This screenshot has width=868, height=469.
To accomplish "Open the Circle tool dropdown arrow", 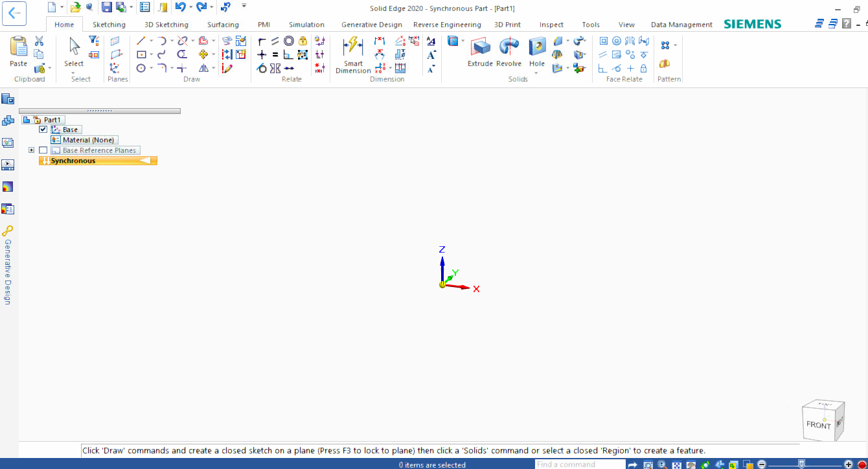I will point(152,68).
